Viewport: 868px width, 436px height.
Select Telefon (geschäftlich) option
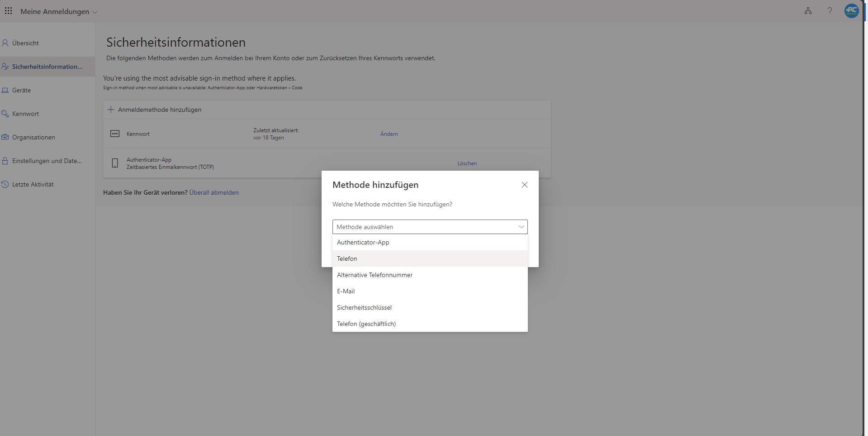tap(366, 324)
